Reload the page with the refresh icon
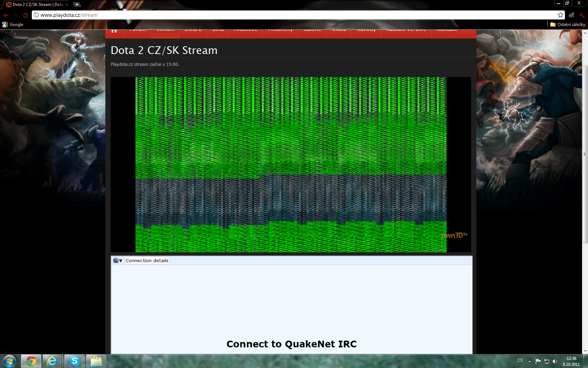This screenshot has height=368, width=588. click(25, 15)
